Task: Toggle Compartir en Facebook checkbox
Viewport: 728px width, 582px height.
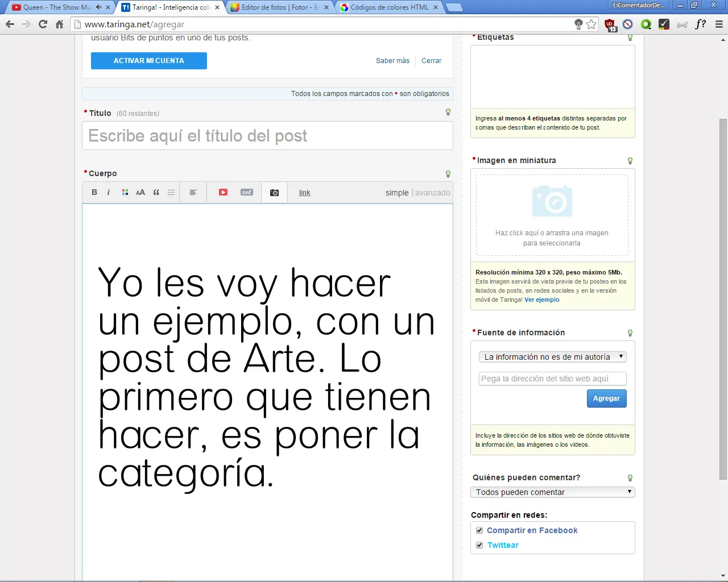Action: [479, 530]
